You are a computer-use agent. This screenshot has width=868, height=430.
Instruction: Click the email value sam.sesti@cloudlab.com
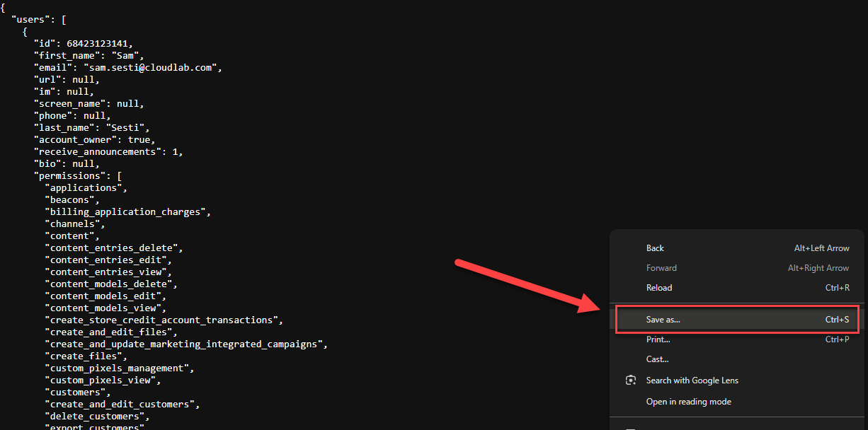(x=152, y=68)
